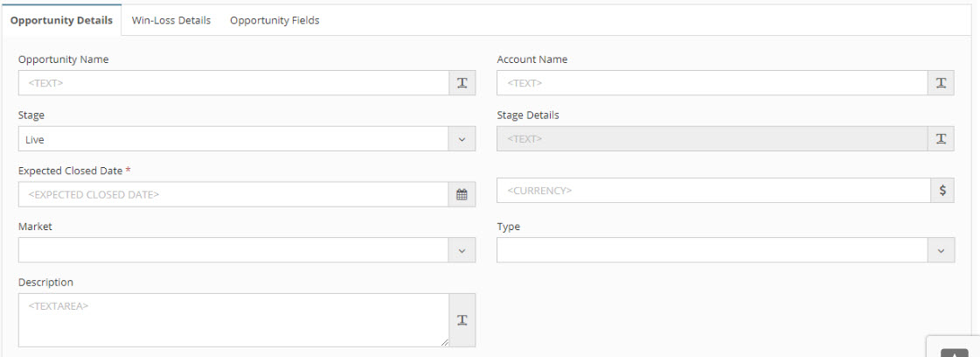980x357 pixels.
Task: Click the dollar sign currency icon
Action: coord(942,190)
